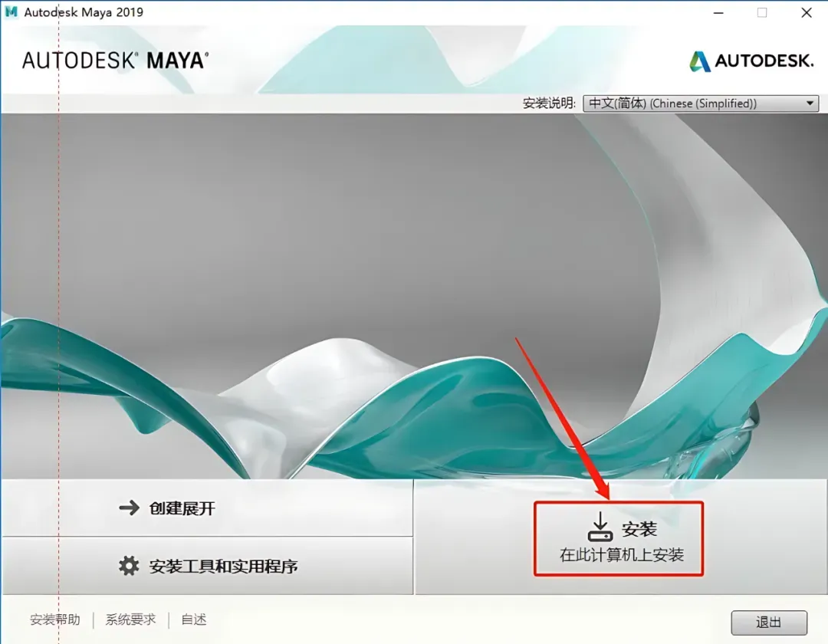Minimize the Maya installer window

(718, 13)
